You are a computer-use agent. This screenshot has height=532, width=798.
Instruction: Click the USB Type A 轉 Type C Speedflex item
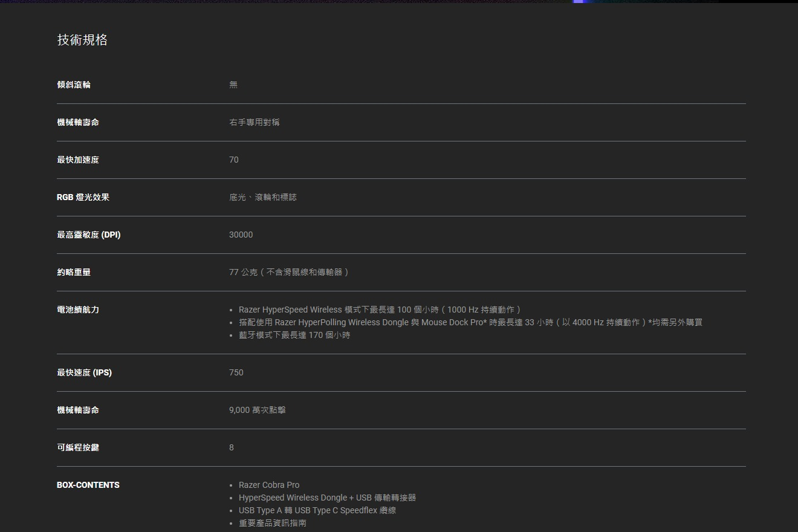coord(317,510)
